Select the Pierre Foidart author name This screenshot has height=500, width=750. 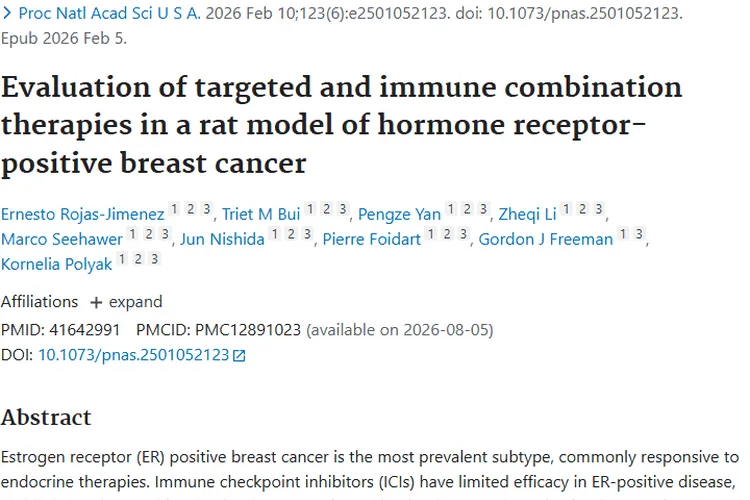point(370,239)
